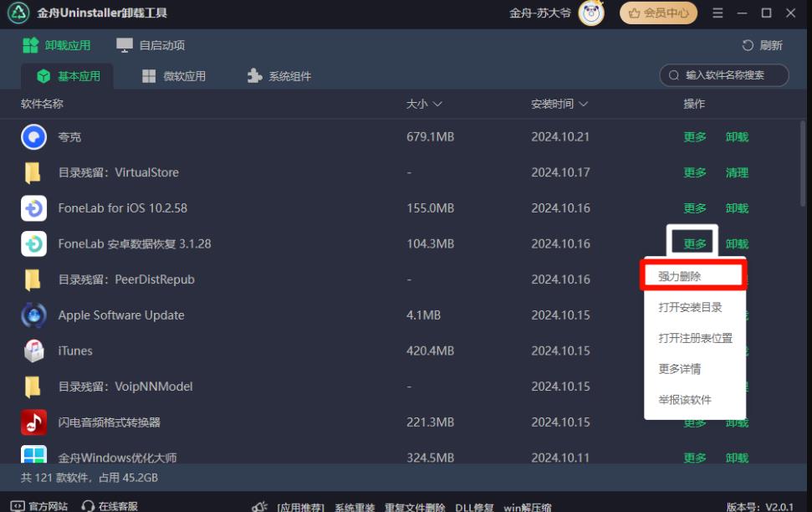
Task: Click 卸载 for FoneLab for iOS
Action: pos(737,208)
